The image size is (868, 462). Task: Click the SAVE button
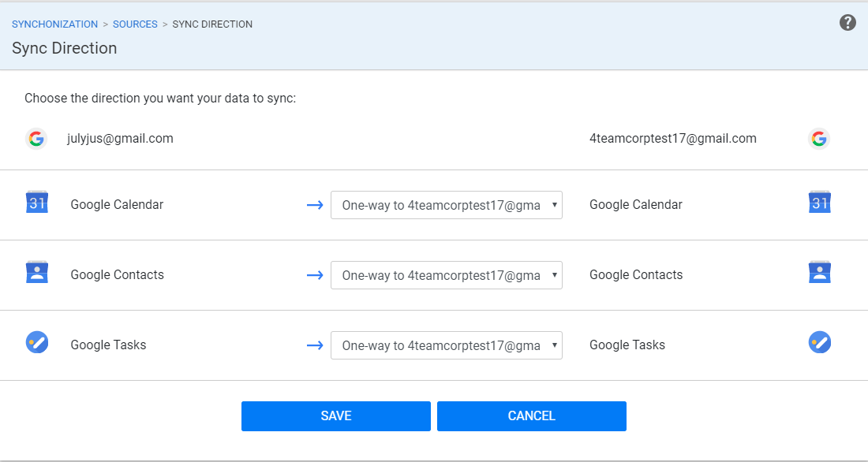coord(336,416)
